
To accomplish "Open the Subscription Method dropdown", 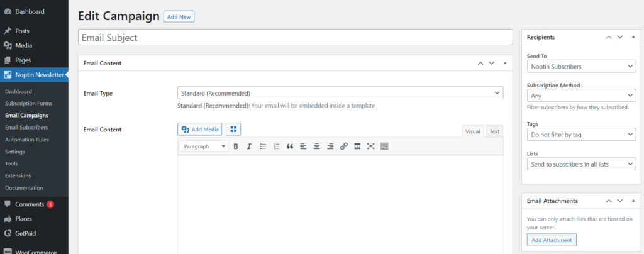I will pyautogui.click(x=581, y=96).
